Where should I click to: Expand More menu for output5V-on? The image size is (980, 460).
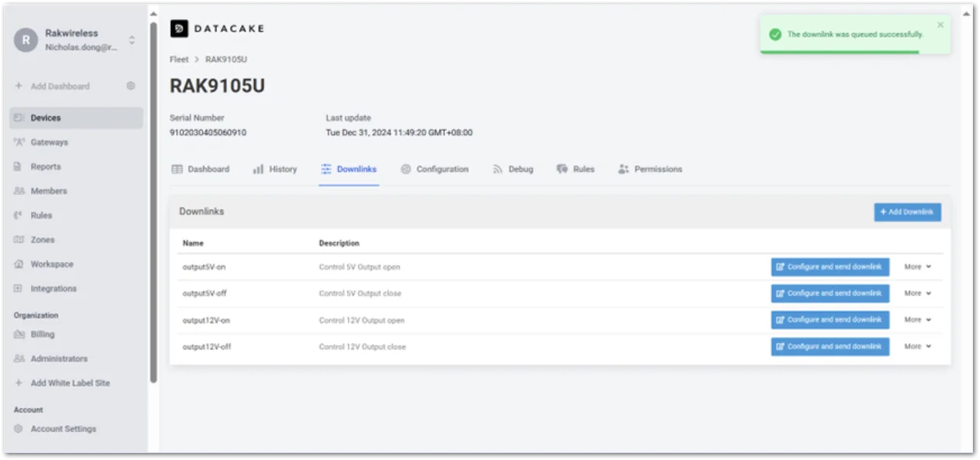point(918,267)
